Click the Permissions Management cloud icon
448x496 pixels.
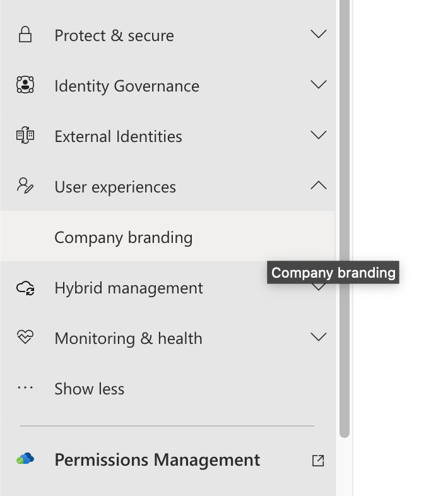[25, 459]
